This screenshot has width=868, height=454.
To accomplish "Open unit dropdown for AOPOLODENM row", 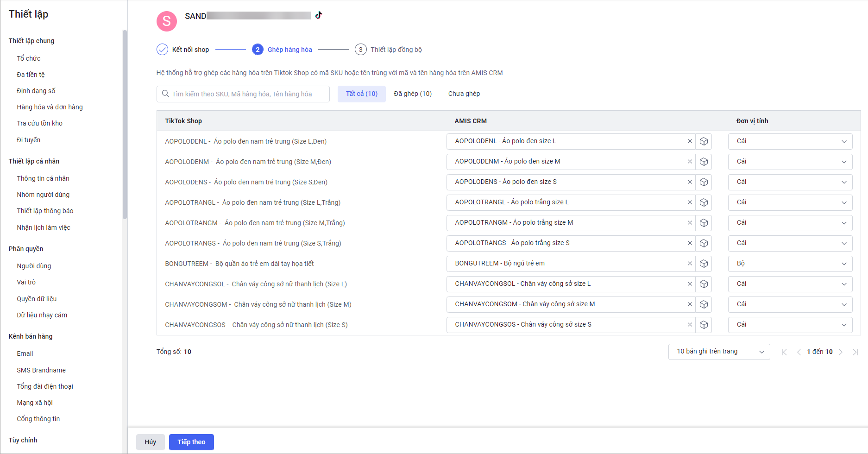I will click(790, 162).
